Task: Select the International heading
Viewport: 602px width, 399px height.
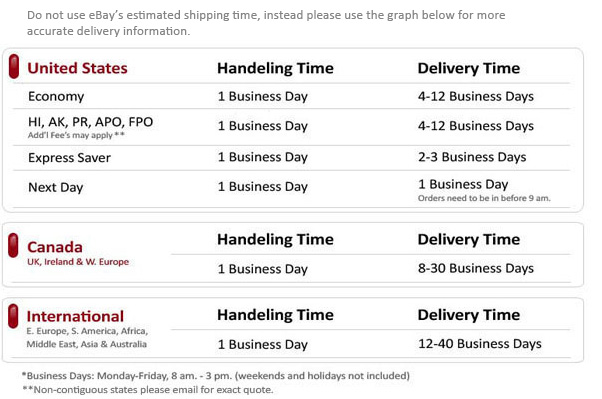Action: pyautogui.click(x=75, y=316)
